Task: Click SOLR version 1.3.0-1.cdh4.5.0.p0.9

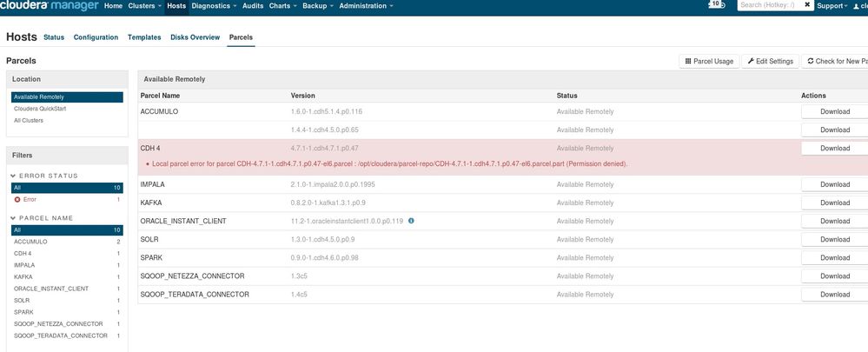Action: [322, 240]
